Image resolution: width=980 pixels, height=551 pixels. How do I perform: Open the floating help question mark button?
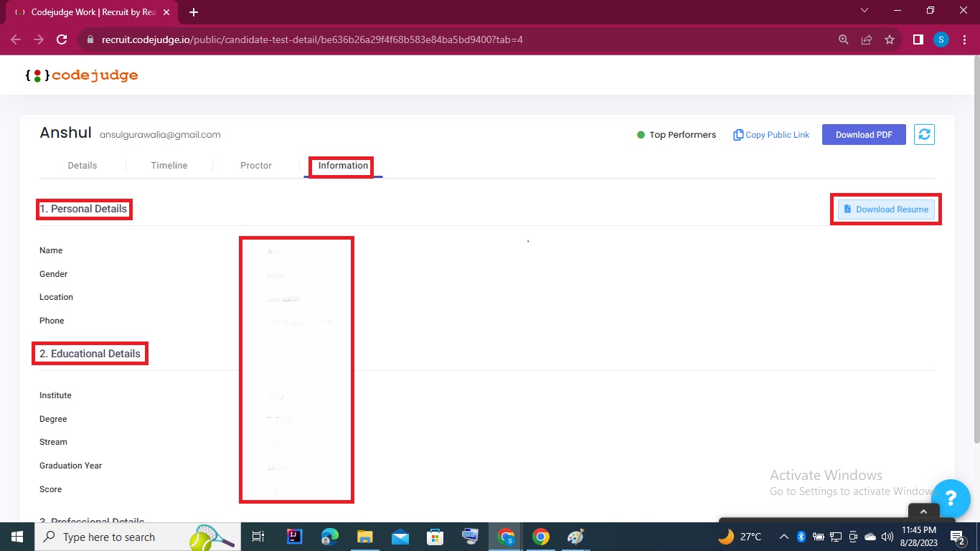click(951, 499)
